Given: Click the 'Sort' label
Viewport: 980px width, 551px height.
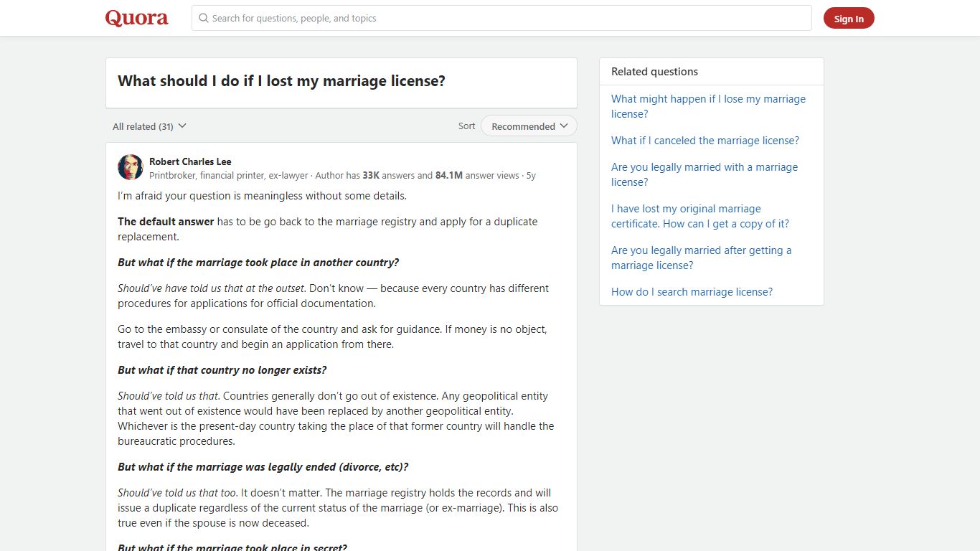Looking at the screenshot, I should 466,126.
